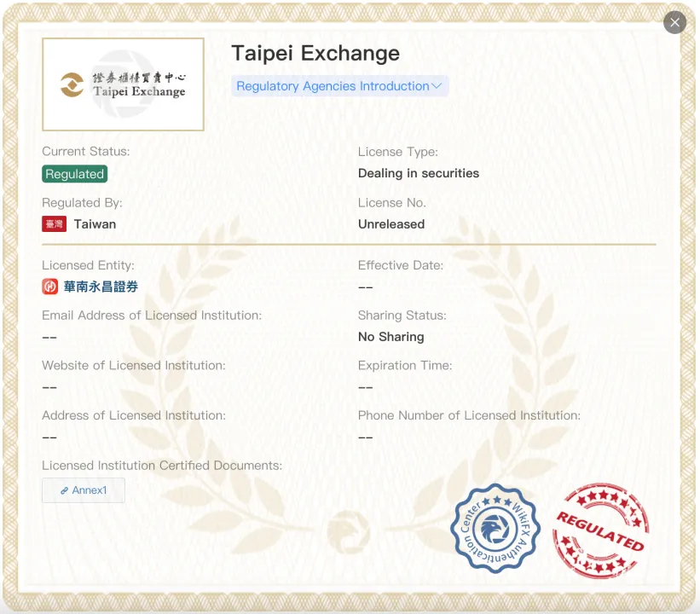Close the license certificate popup
700x614 pixels.
(674, 22)
